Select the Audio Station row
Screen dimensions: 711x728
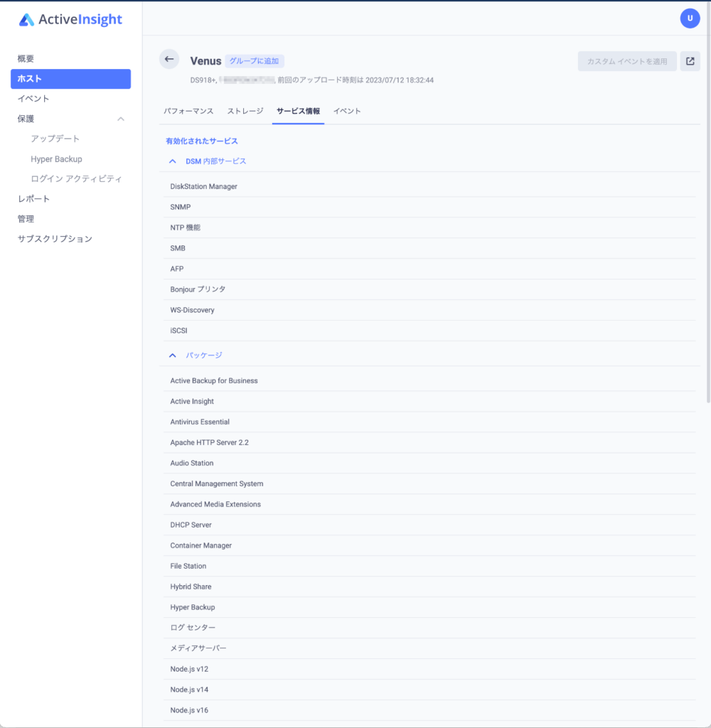429,463
